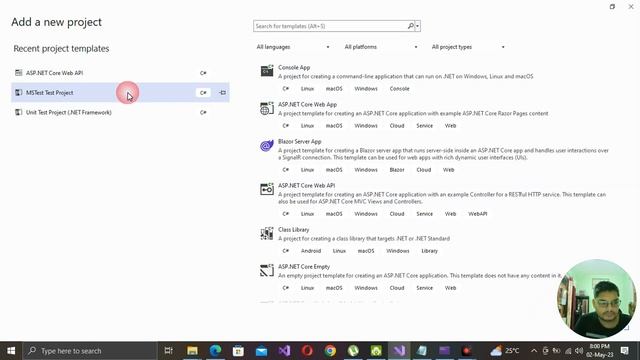
Task: Open the Windows Start menu
Action: pos(11,351)
